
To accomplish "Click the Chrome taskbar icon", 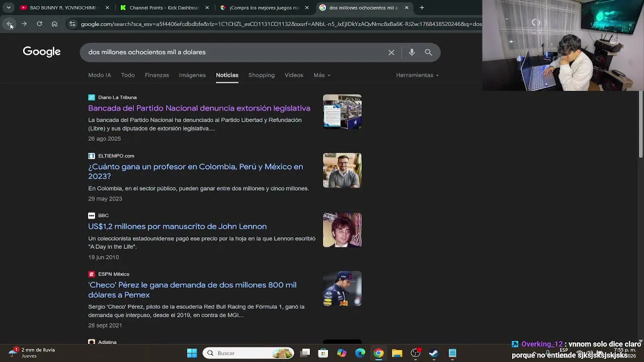I will 379,353.
